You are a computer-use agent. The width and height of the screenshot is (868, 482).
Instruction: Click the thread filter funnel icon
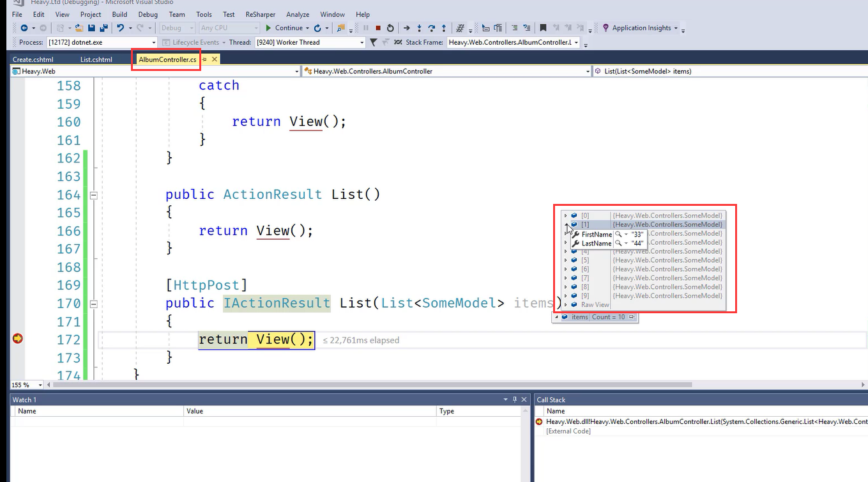point(374,42)
